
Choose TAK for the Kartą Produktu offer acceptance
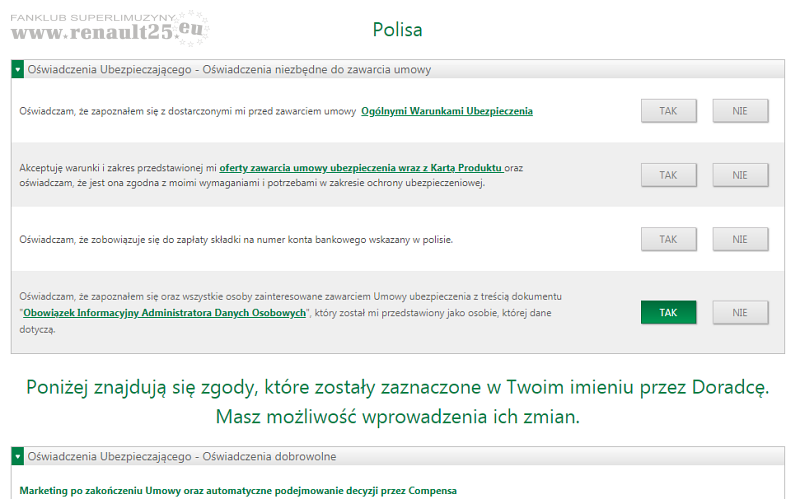click(x=669, y=175)
